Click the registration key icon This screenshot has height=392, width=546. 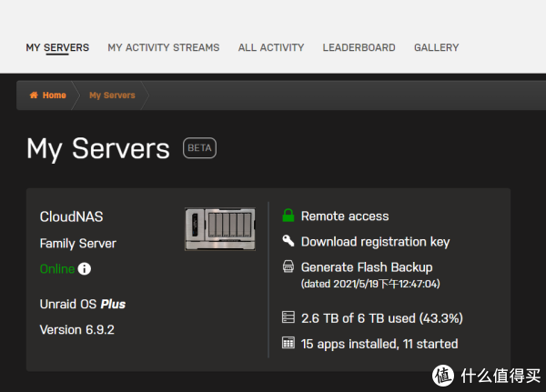point(288,241)
